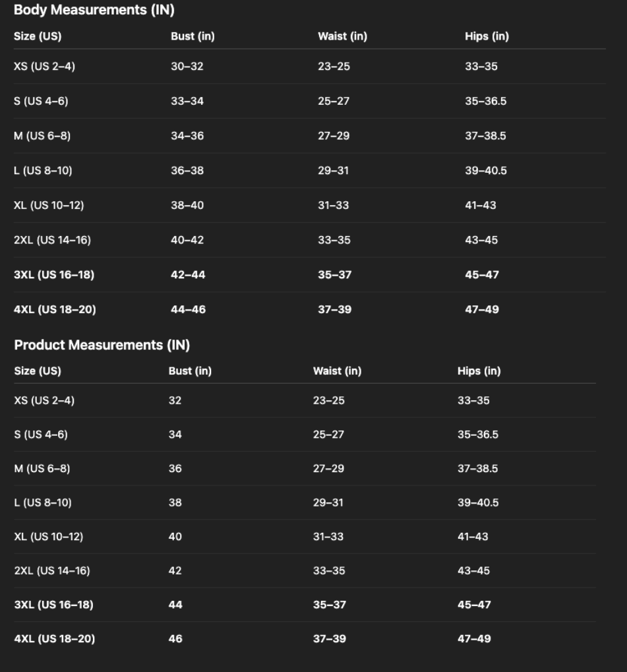Click the Product Measurements (IN) heading

[102, 345]
